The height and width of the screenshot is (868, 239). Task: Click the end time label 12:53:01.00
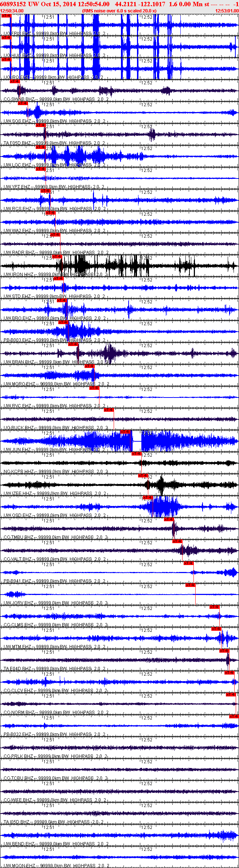click(x=227, y=11)
